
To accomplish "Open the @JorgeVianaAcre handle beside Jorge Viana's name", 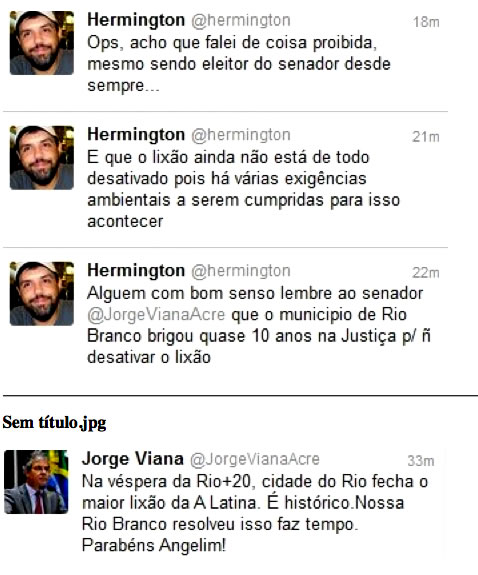I will click(x=255, y=459).
